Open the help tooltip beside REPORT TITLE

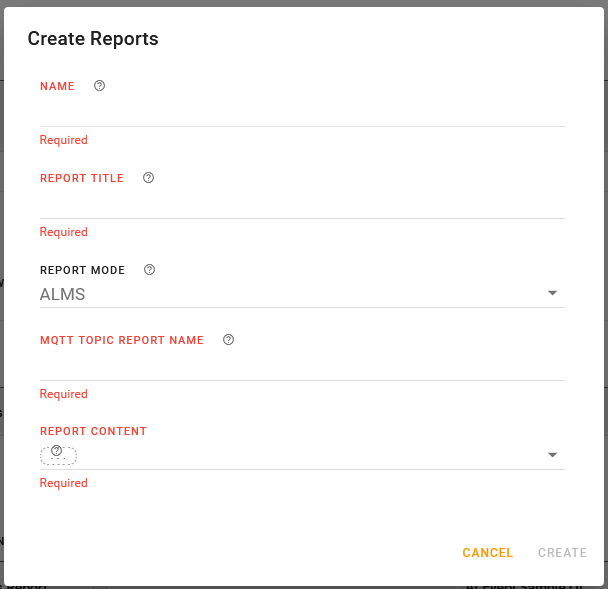tap(148, 178)
